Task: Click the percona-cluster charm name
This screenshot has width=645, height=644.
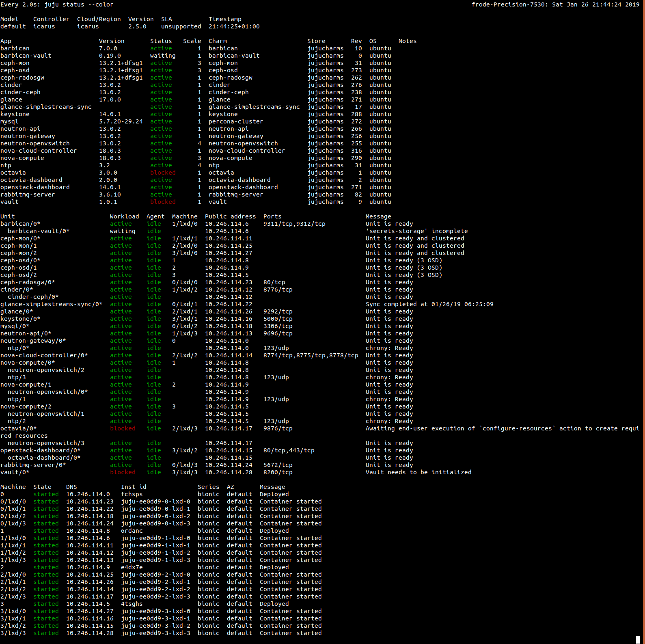Action: (236, 121)
